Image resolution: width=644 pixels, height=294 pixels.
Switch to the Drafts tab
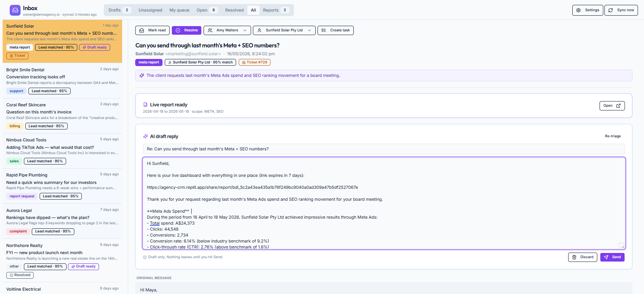click(120, 10)
